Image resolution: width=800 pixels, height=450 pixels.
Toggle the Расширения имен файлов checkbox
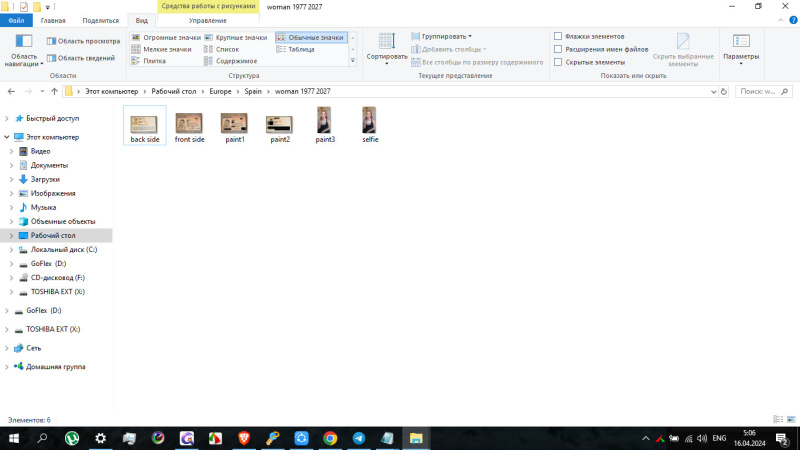[558, 49]
